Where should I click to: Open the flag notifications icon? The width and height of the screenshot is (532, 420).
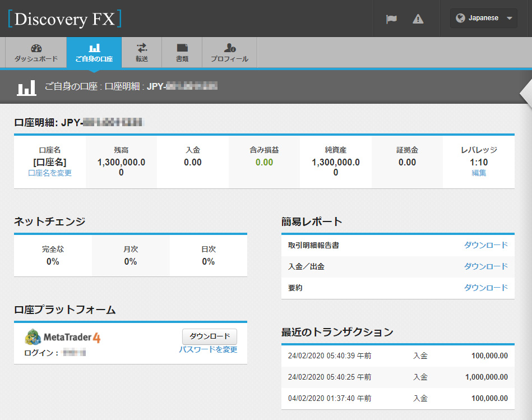391,19
